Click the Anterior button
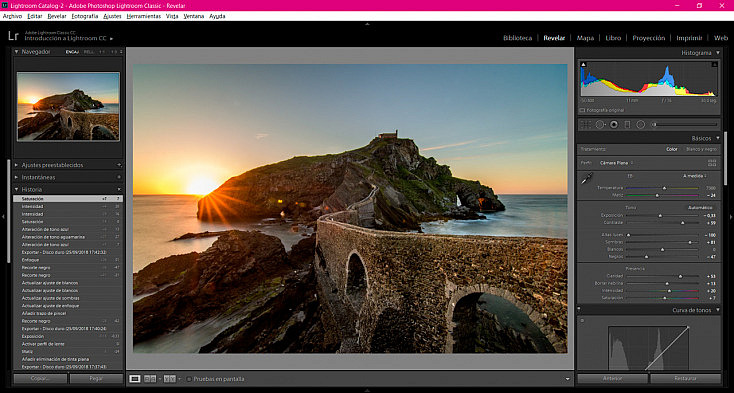The width and height of the screenshot is (734, 393). click(x=612, y=378)
